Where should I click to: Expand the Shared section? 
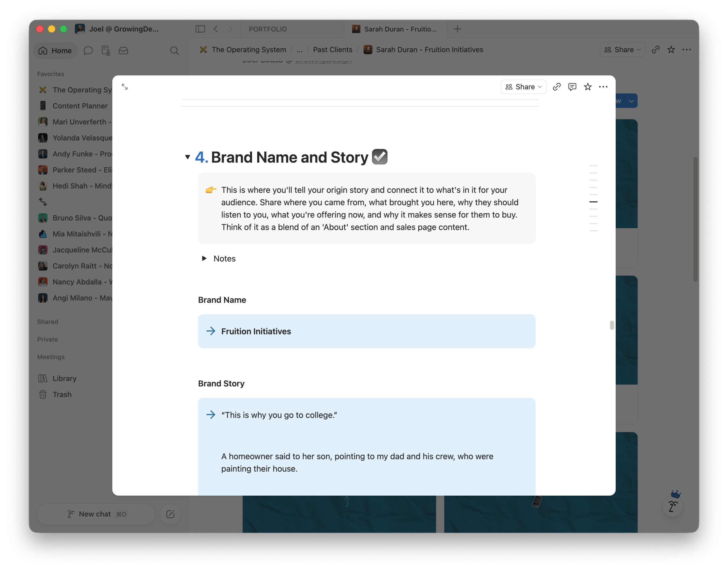point(48,322)
